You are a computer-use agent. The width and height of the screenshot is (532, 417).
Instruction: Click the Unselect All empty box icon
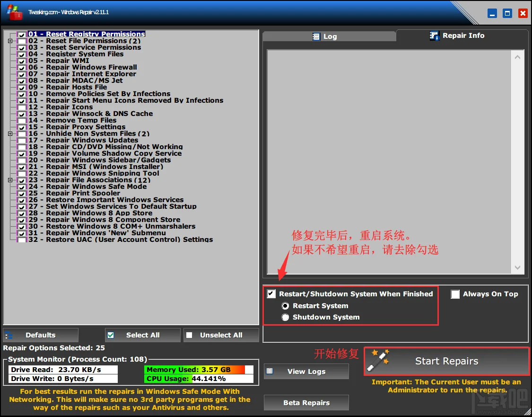pyautogui.click(x=189, y=335)
